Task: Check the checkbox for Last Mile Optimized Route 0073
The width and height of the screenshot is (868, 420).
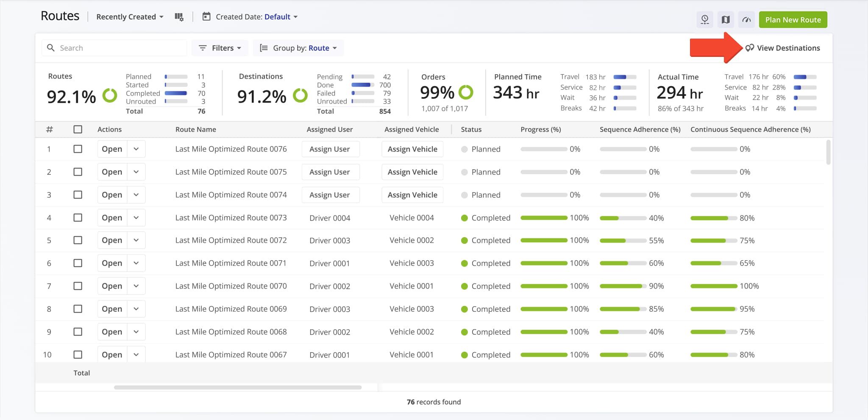Action: [x=78, y=218]
